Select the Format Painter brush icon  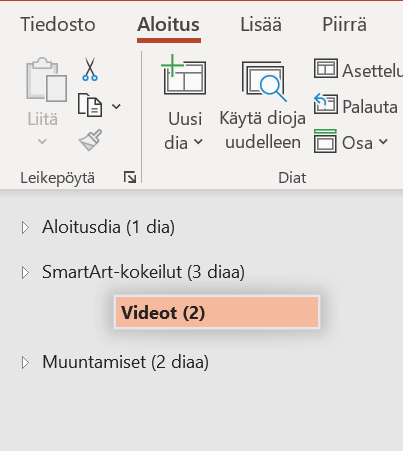pos(90,140)
